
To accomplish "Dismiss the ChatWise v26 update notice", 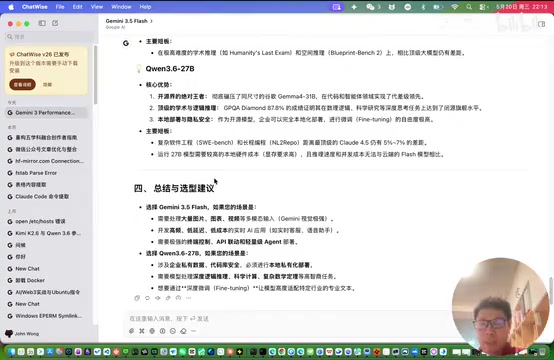I will 47,85.
